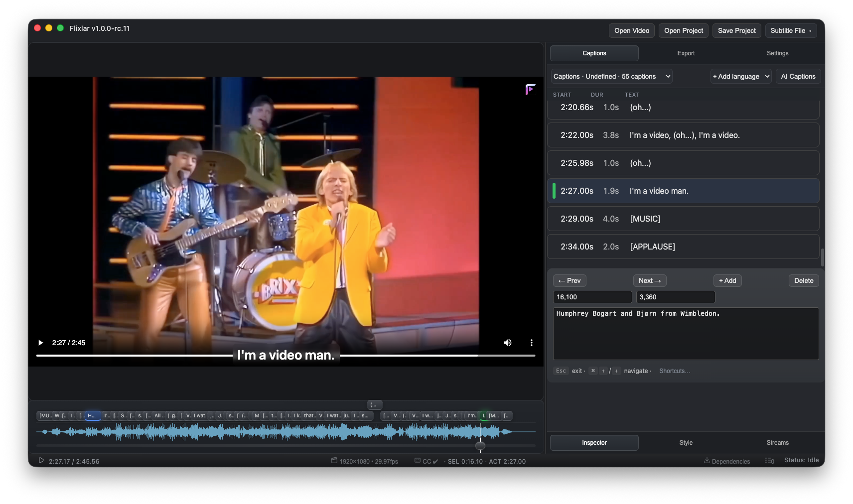Click the duration field showing 3,360
Screen dimensions: 853x504
676,297
